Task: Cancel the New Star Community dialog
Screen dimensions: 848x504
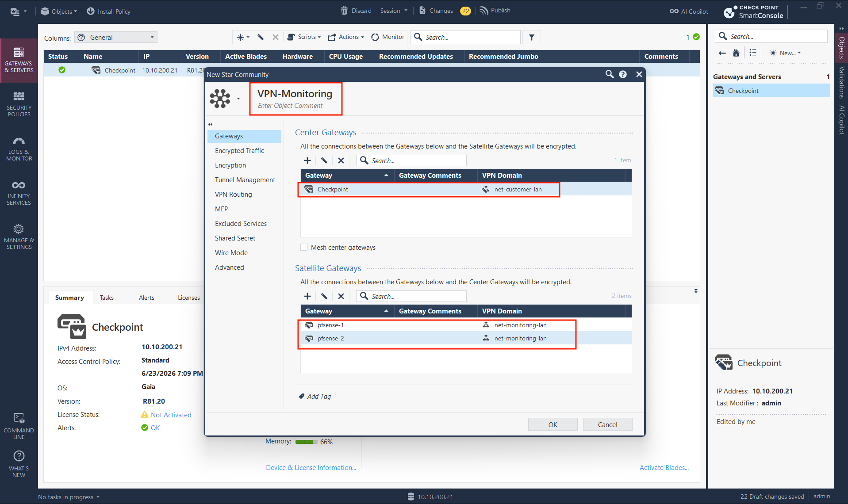Action: 608,424
